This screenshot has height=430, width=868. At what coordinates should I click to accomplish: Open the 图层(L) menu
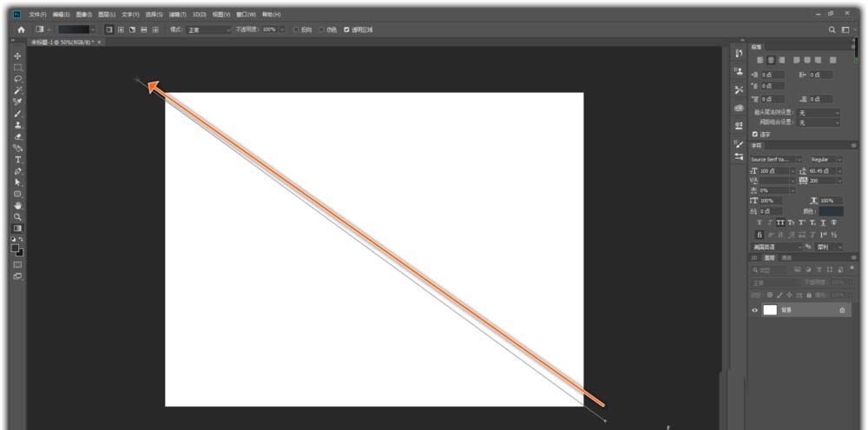pos(106,15)
